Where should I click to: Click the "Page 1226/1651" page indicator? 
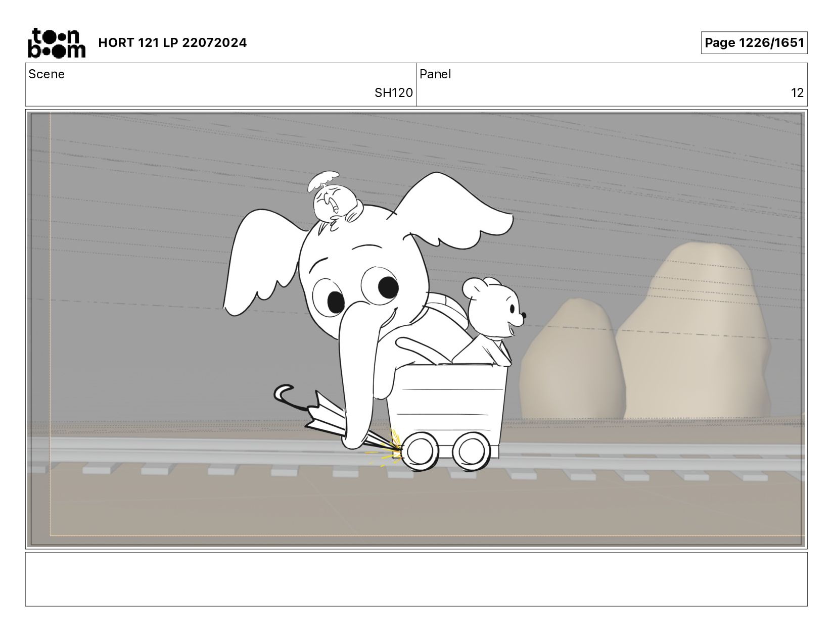click(x=754, y=43)
